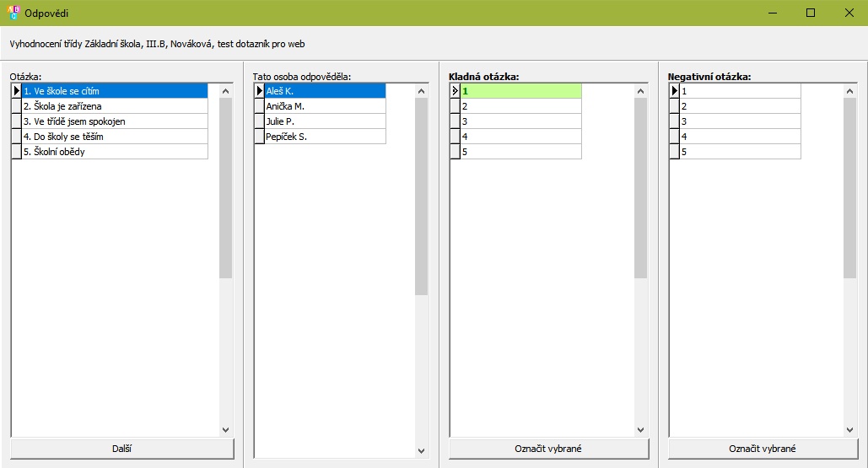Select person Julie P.

click(x=325, y=121)
